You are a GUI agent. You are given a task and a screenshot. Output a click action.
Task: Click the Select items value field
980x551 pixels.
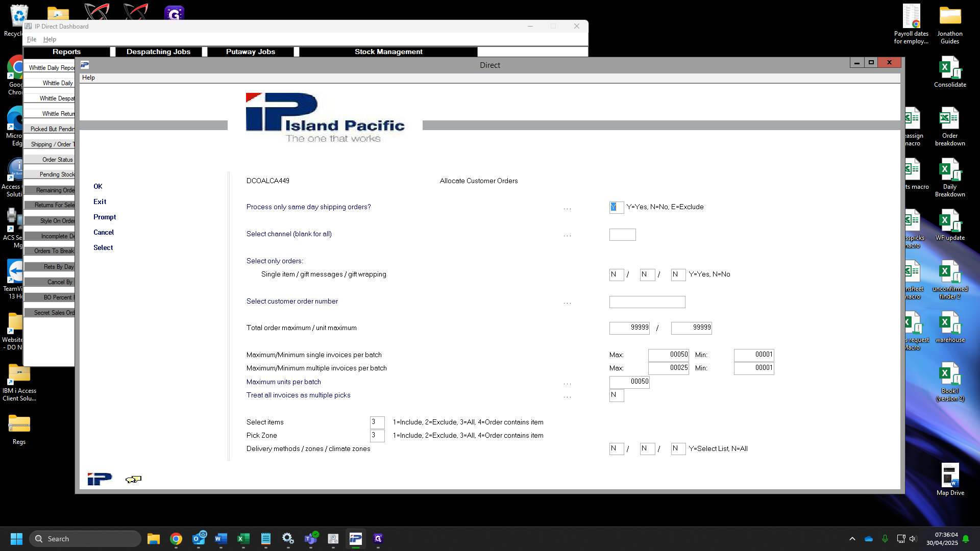(377, 422)
